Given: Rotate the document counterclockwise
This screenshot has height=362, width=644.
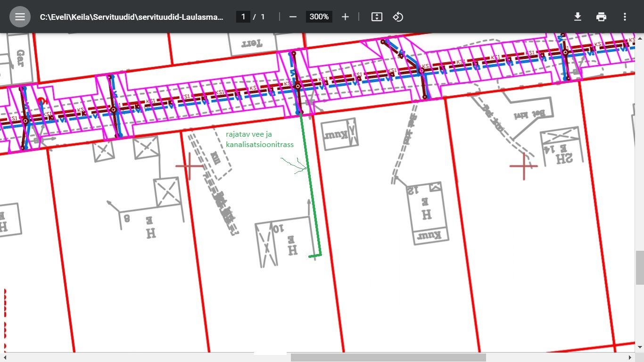Looking at the screenshot, I should (x=398, y=17).
